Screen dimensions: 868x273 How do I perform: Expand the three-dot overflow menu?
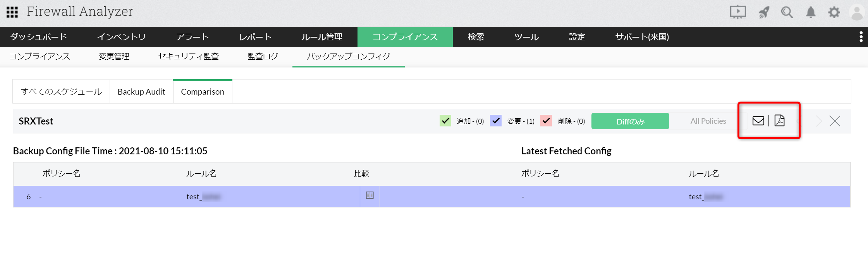pyautogui.click(x=861, y=37)
